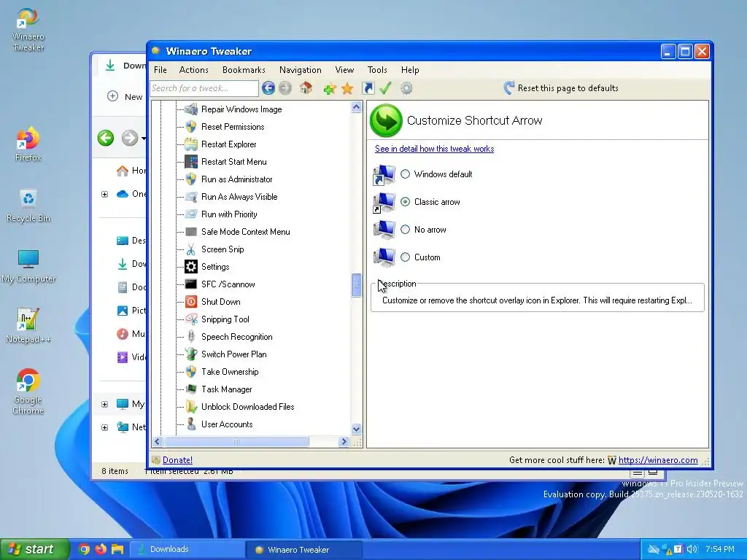Click the SFC /Scannow console icon
The height and width of the screenshot is (560, 747).
pos(191,284)
